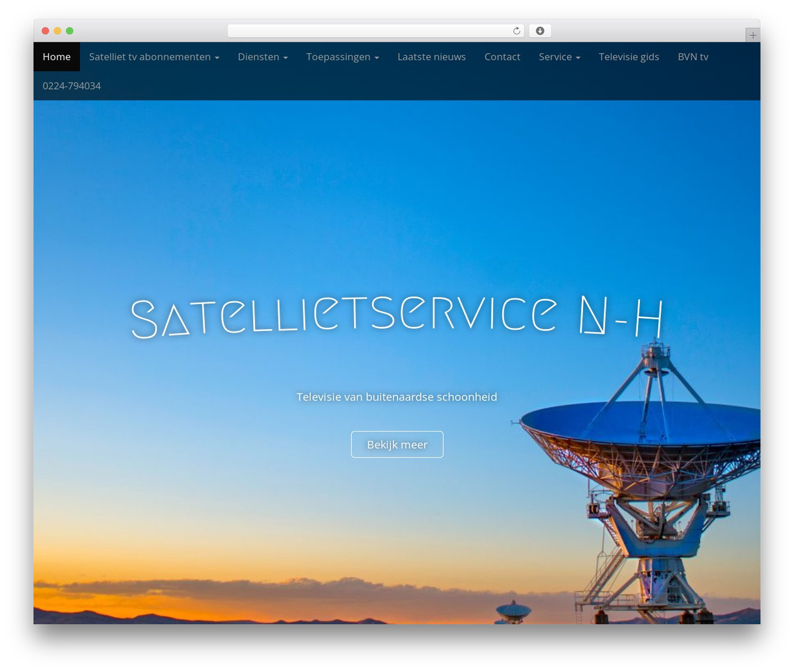794x672 pixels.
Task: Visit the BVN tv link
Action: pos(693,57)
